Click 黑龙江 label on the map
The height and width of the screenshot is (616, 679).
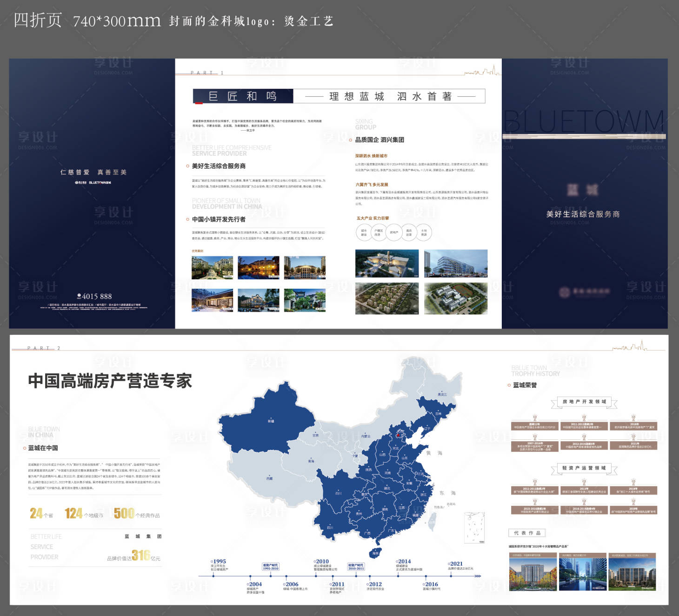point(442,394)
